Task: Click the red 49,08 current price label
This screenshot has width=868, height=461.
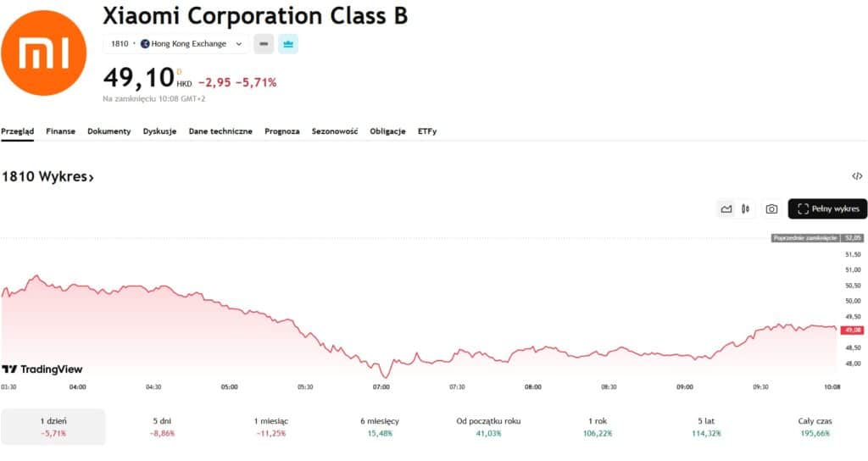Action: [853, 330]
